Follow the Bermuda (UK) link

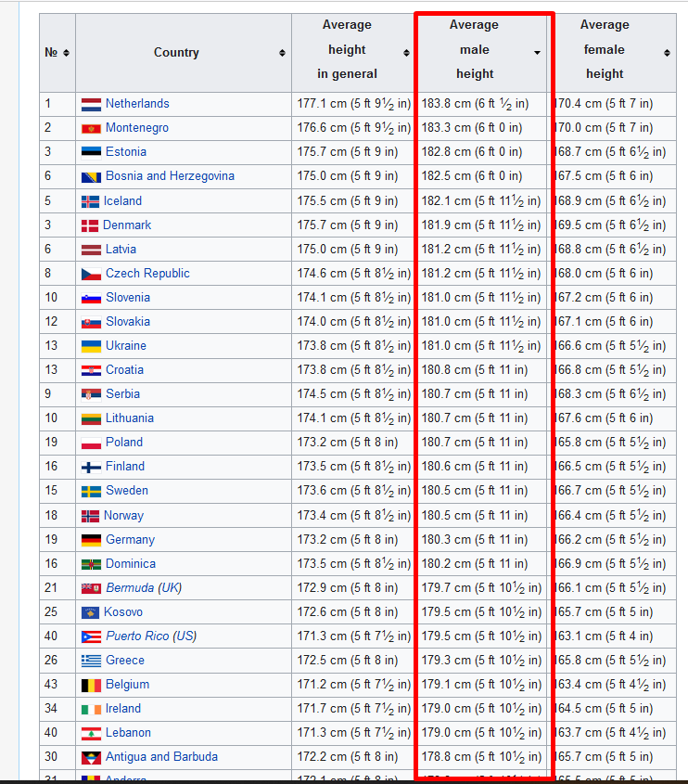pos(144,588)
